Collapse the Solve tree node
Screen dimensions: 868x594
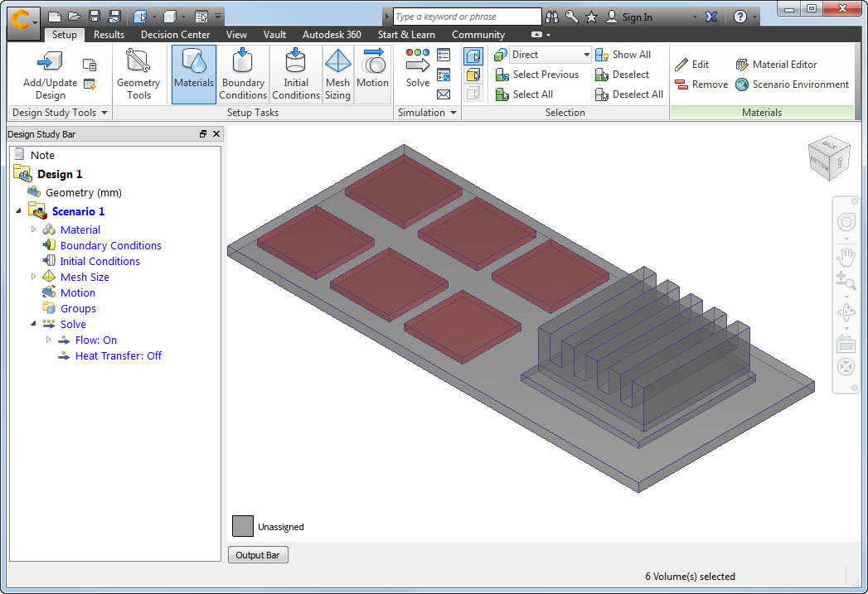click(33, 324)
